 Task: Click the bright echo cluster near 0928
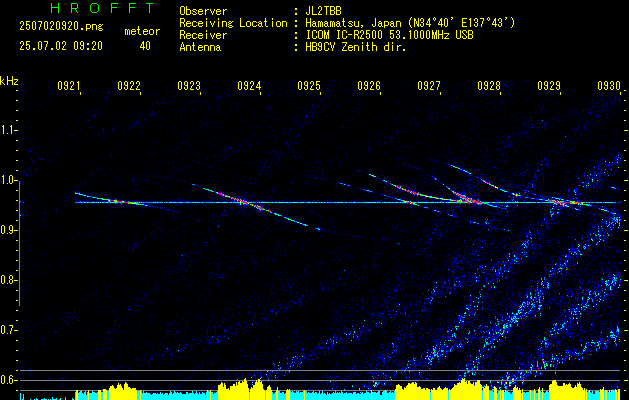point(467,198)
